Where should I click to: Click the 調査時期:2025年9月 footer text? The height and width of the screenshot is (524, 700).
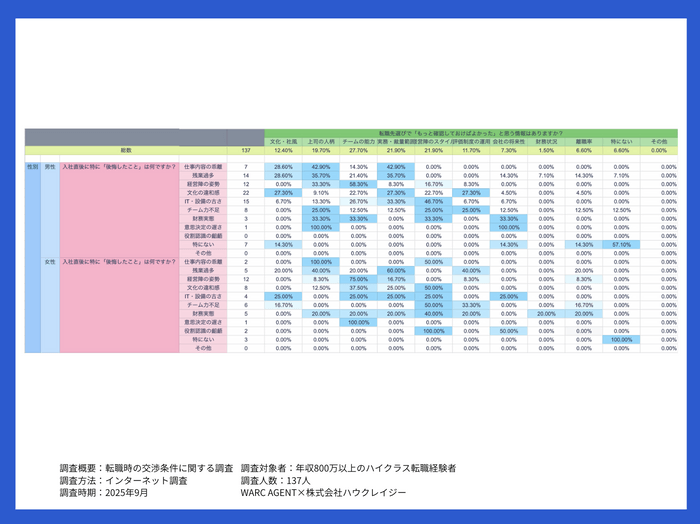point(104,493)
